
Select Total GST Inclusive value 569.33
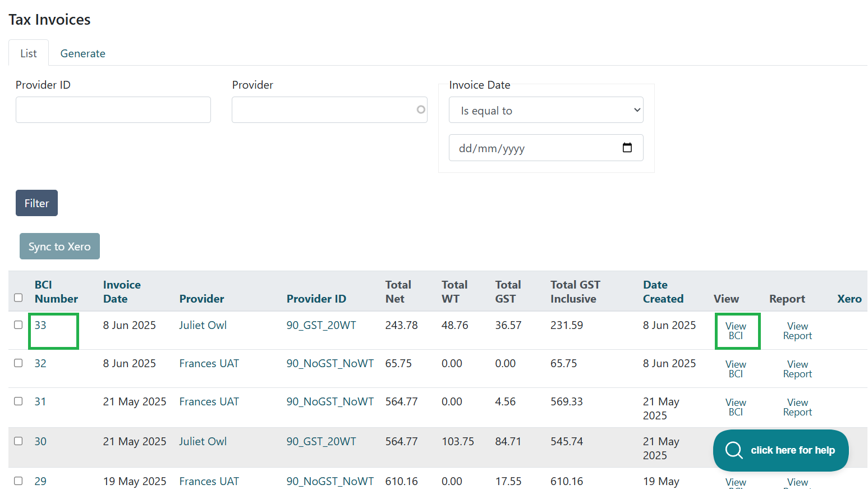[x=566, y=401]
